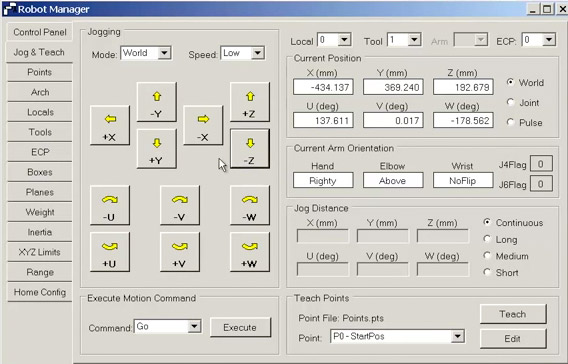Click the X (mm) current position field
The height and width of the screenshot is (364, 568).
click(x=323, y=87)
